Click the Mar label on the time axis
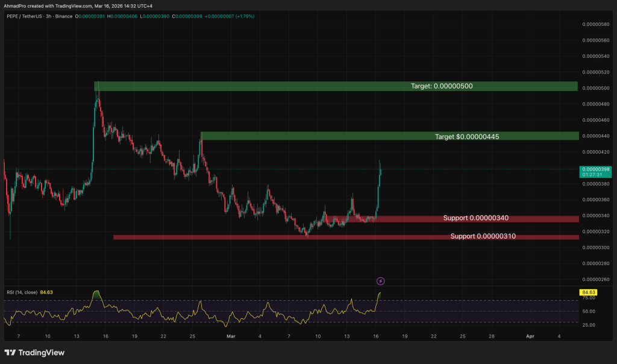This screenshot has width=617, height=364. click(x=231, y=336)
